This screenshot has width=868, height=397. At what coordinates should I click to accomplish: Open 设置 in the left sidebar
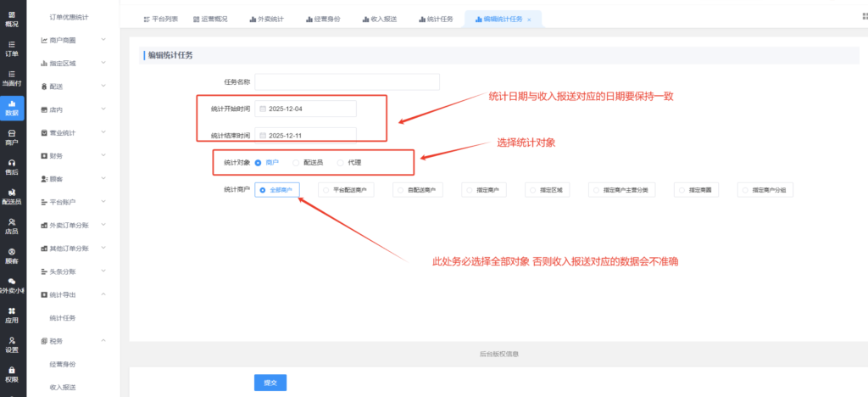click(12, 344)
